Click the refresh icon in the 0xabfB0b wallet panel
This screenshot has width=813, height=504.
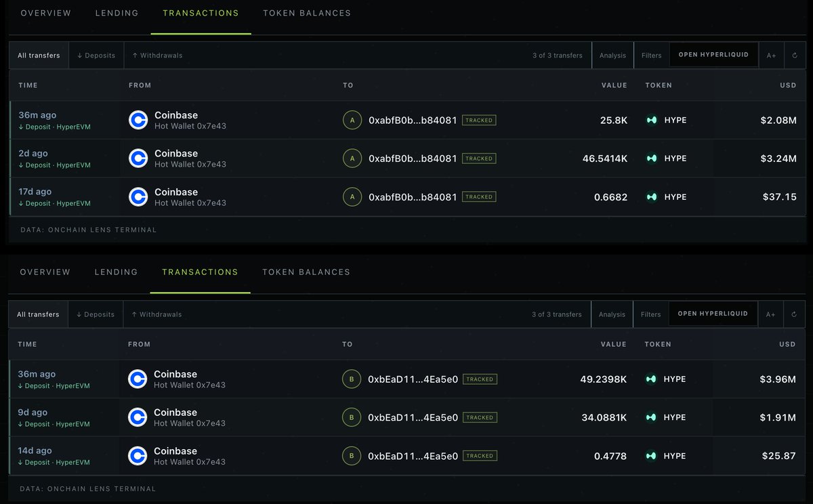[795, 56]
